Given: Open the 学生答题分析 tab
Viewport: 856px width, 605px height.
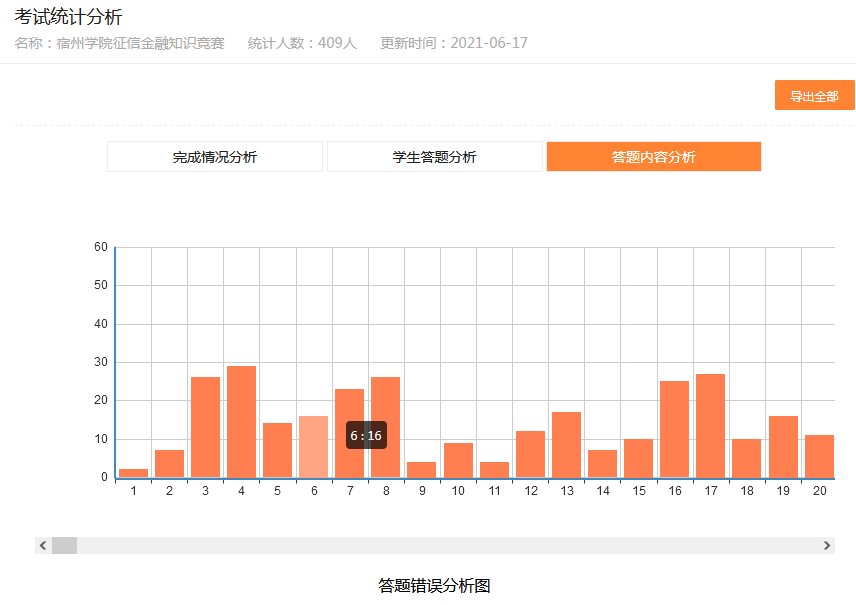Looking at the screenshot, I should (x=434, y=157).
